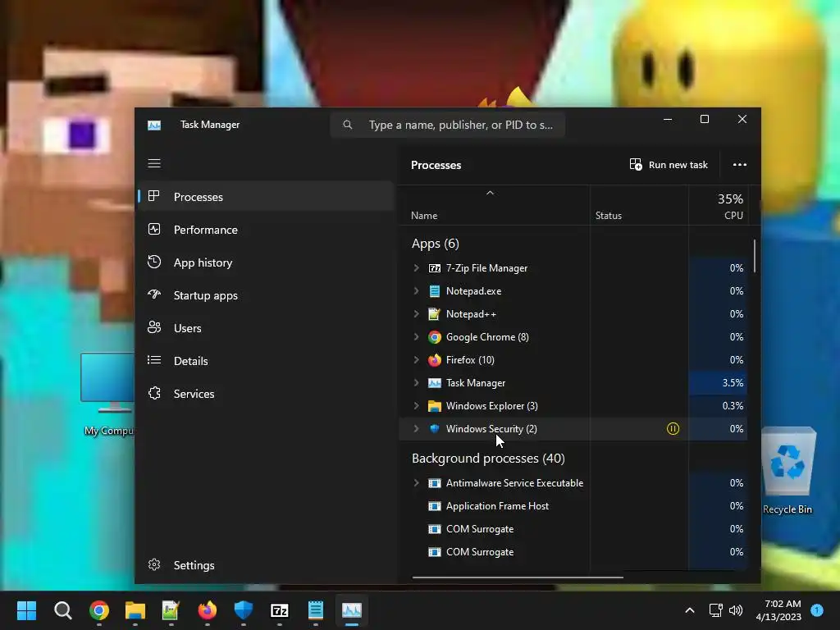Click Notepad++ icon in the taskbar
Viewport: 840px width, 630px height.
click(171, 610)
